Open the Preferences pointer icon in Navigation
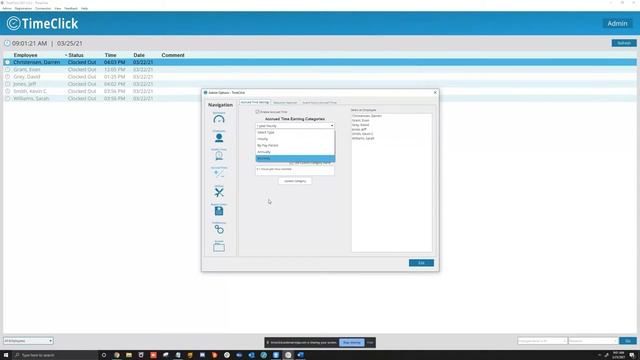The height and width of the screenshot is (360, 640). coord(219,229)
